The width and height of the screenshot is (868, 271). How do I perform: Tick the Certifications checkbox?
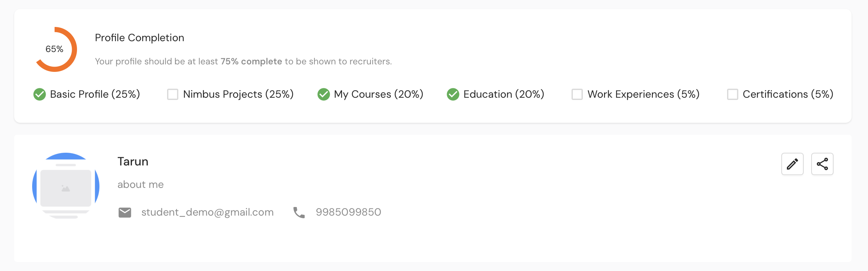tap(733, 94)
